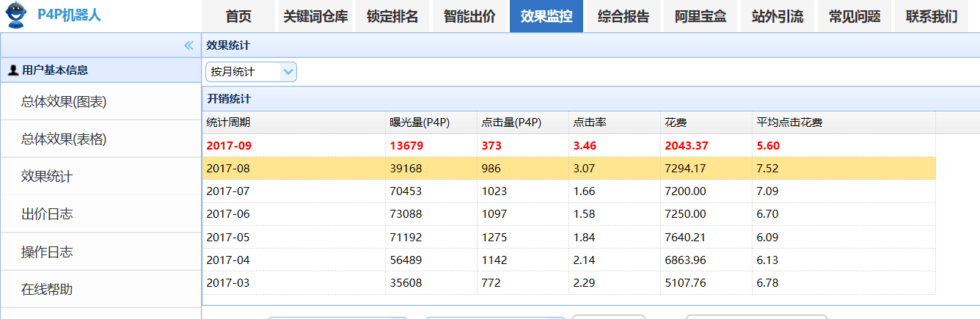This screenshot has width=980, height=319.
Task: Select the highlighted 2017-08 row
Action: click(568, 168)
